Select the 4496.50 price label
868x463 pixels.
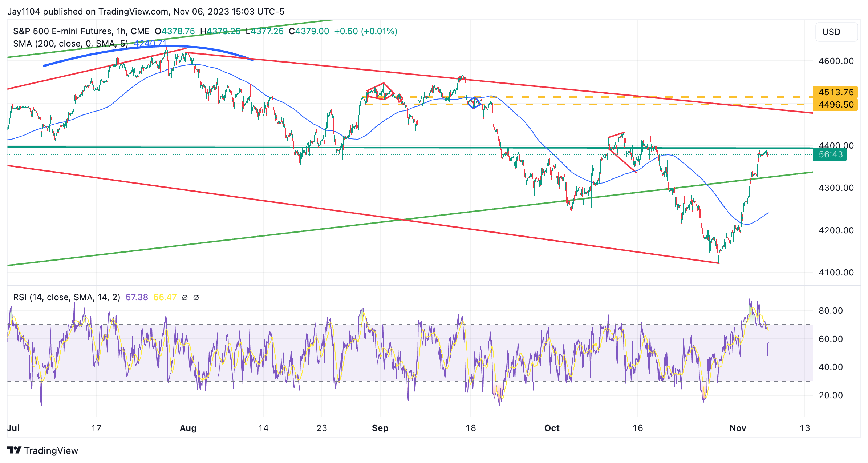coord(836,105)
